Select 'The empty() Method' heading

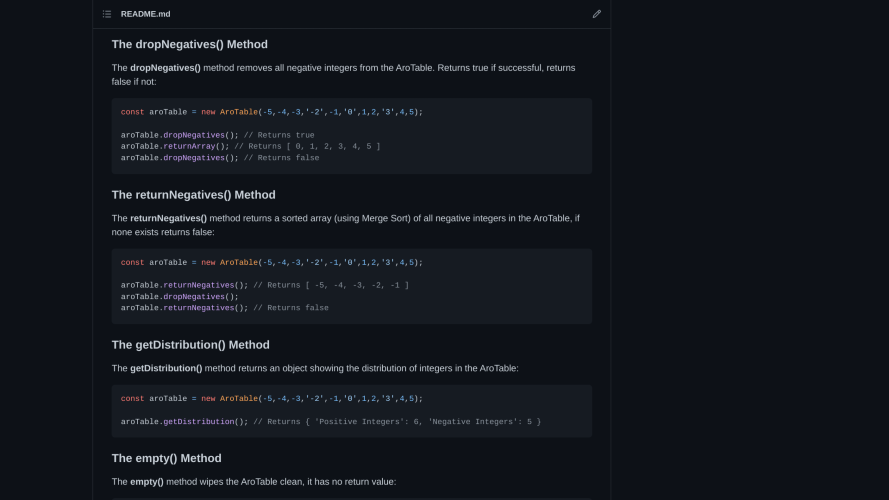pyautogui.click(x=166, y=458)
